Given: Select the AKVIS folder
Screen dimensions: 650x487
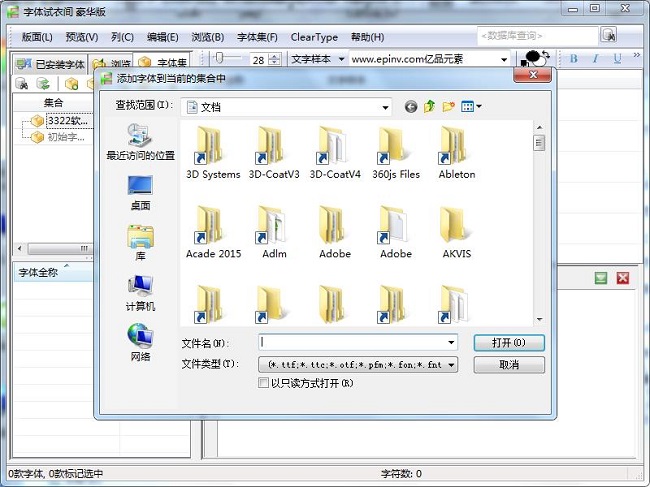Looking at the screenshot, I should point(457,233).
